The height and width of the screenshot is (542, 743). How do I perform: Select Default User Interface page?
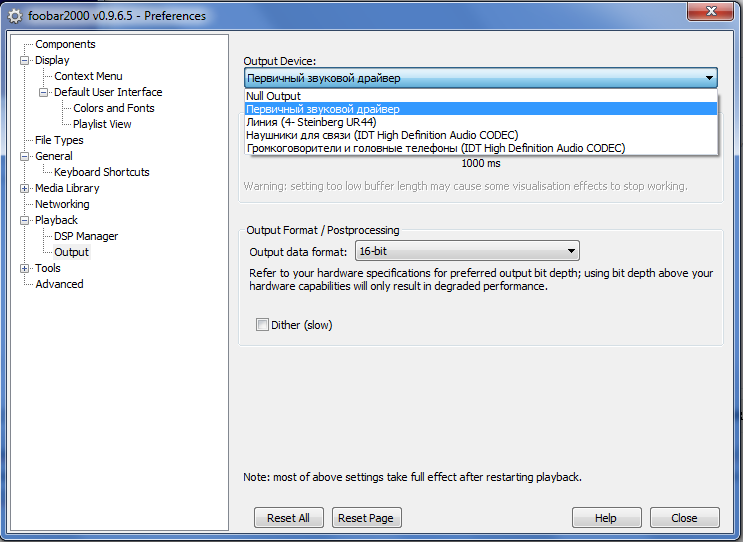point(108,92)
